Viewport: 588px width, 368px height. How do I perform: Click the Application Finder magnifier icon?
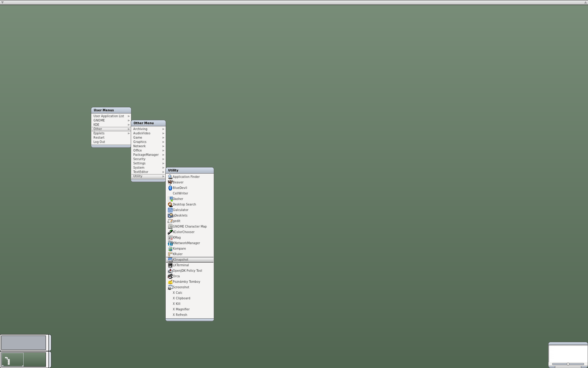(x=170, y=177)
